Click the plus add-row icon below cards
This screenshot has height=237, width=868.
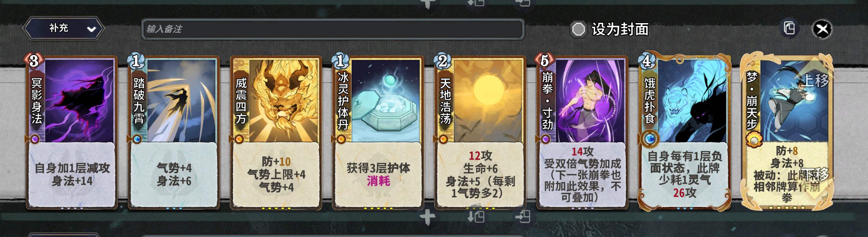pyautogui.click(x=427, y=218)
